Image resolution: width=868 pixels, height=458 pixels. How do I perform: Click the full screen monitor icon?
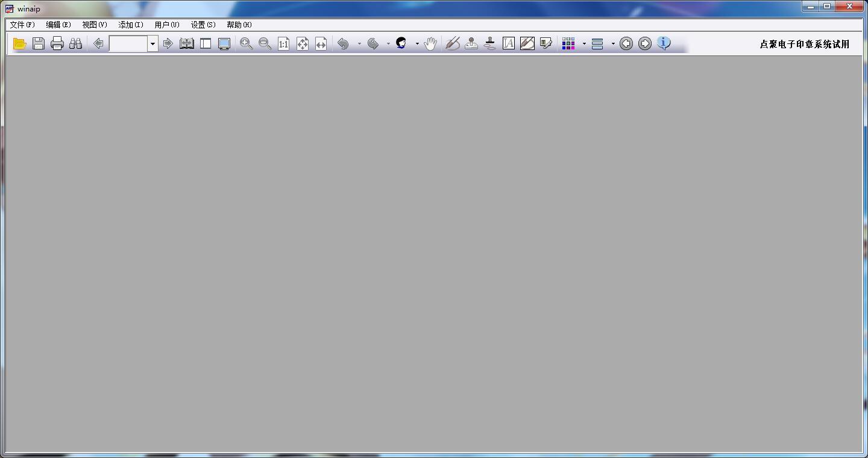[224, 43]
